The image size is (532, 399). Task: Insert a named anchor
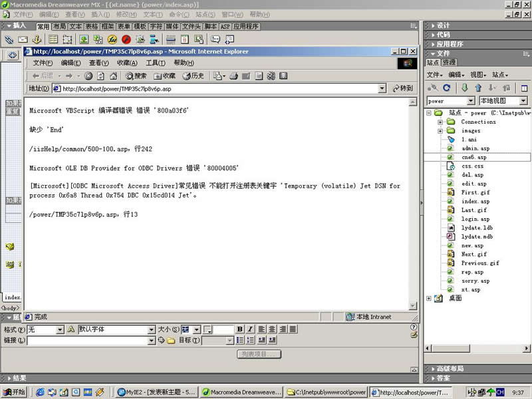[x=37, y=40]
